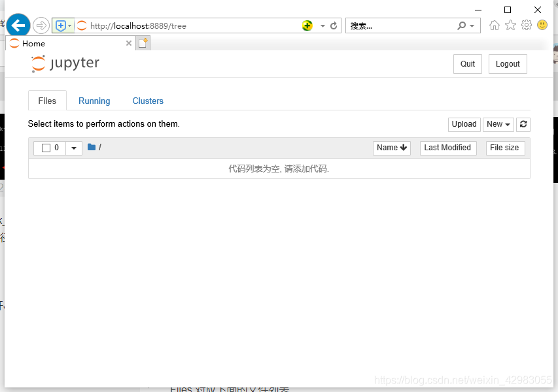Viewport: 558px width, 392px height.
Task: Sort by File size
Action: [504, 148]
